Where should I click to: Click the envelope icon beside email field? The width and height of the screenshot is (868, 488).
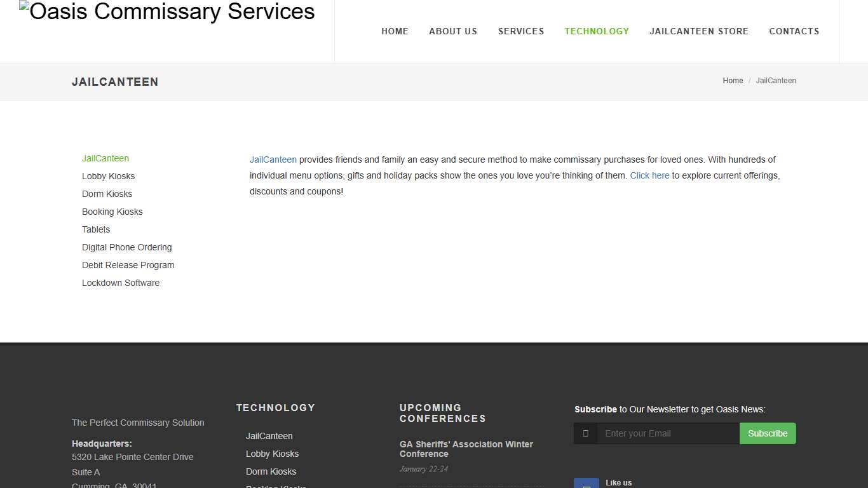585,433
